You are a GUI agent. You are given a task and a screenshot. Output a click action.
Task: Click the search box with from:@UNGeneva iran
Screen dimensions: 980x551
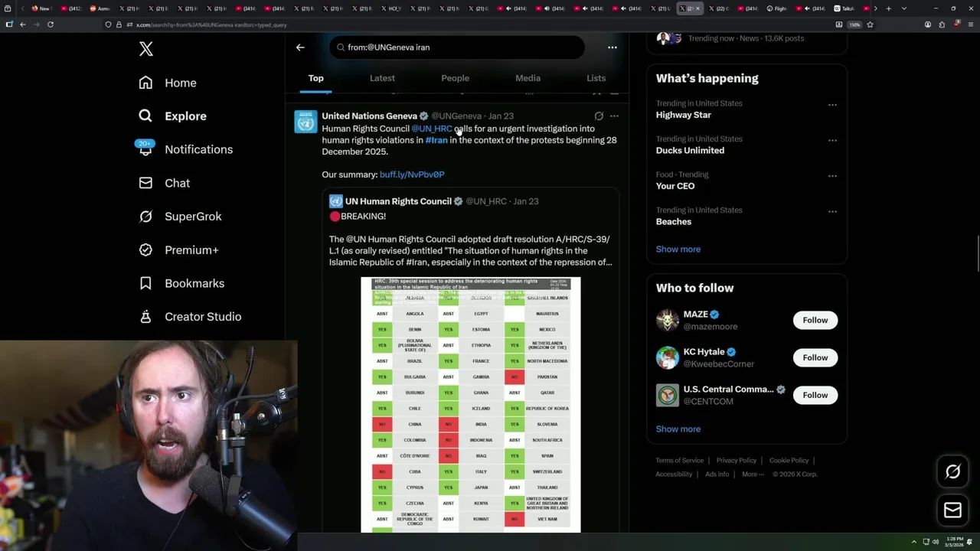click(x=457, y=47)
